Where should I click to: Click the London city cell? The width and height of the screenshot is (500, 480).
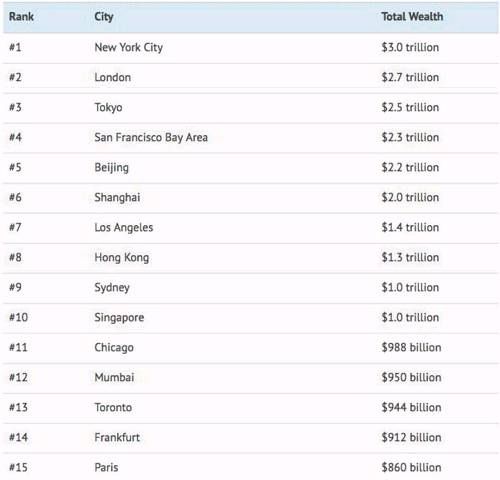(x=113, y=77)
